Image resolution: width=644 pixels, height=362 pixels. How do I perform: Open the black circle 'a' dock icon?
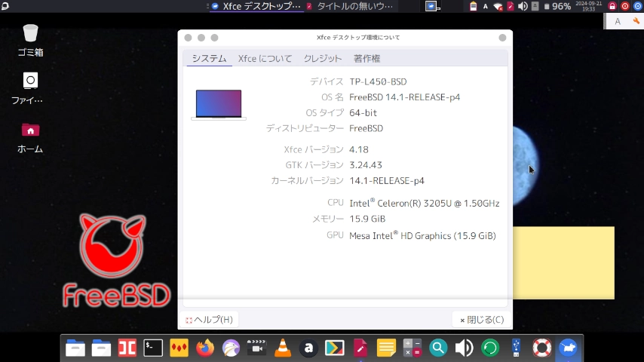[308, 348]
